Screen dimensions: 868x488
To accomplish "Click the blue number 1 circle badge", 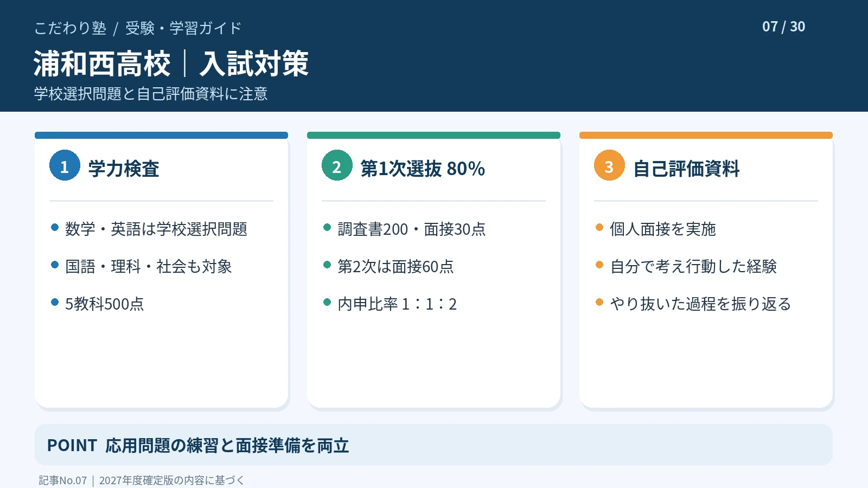I will click(65, 165).
